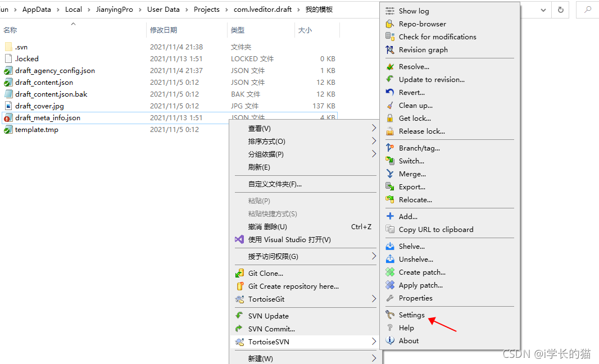The image size is (599, 364).
Task: Open the address bar history dropdown
Action: pos(543,10)
